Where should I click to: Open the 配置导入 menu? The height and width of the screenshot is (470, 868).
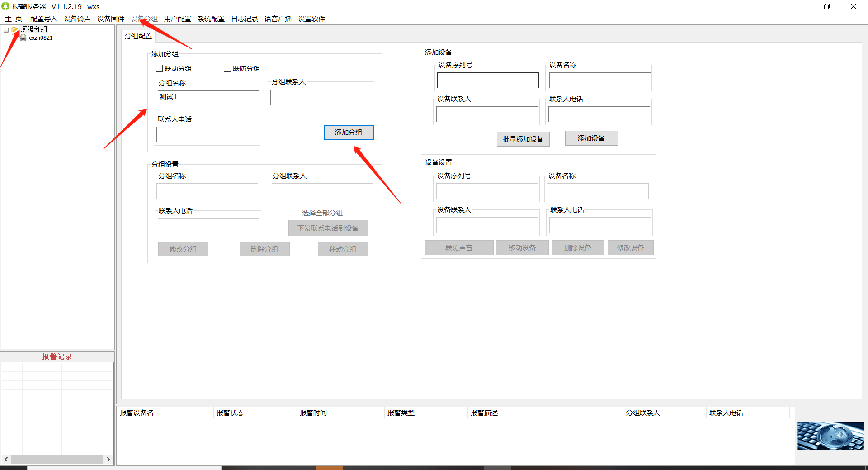44,19
